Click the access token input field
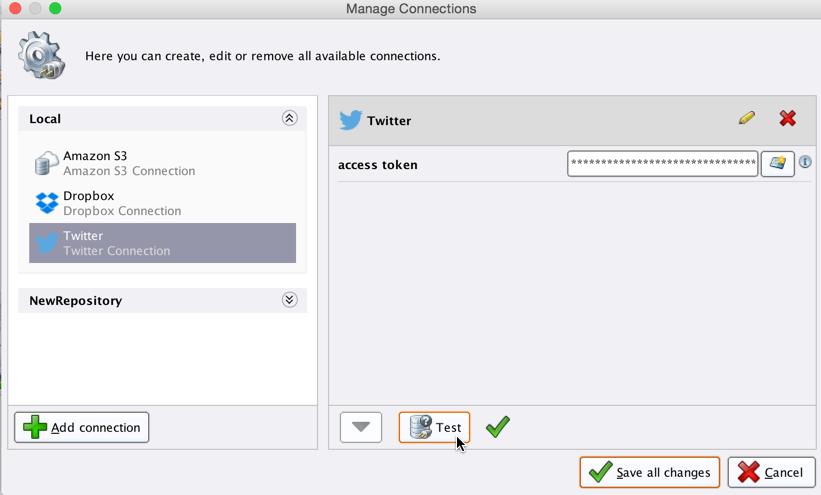821x495 pixels. point(662,163)
